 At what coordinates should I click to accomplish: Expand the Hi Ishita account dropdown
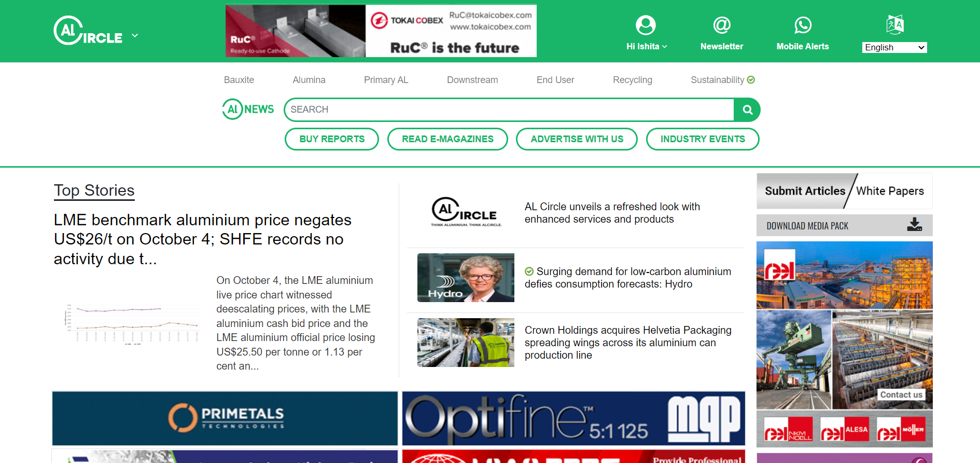point(647,47)
